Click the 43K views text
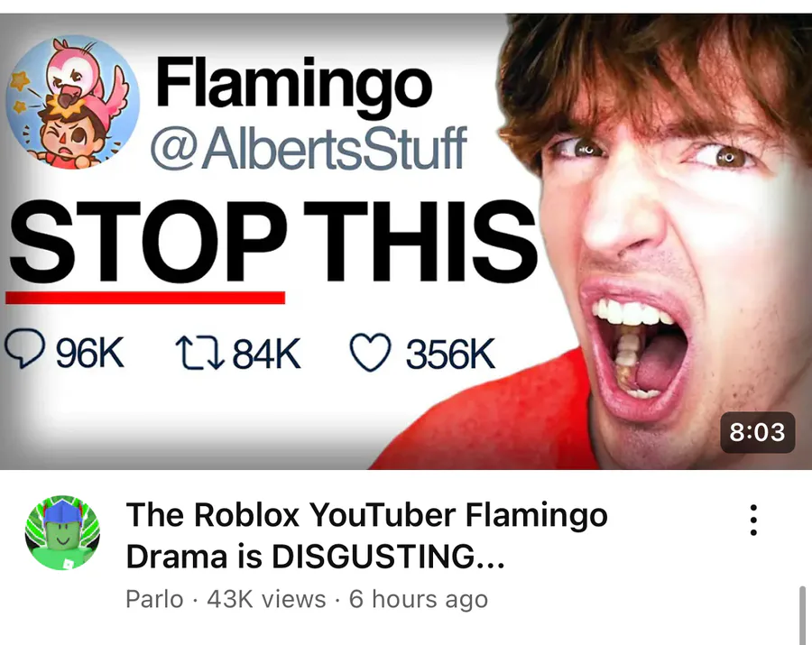812x645 pixels. [266, 600]
